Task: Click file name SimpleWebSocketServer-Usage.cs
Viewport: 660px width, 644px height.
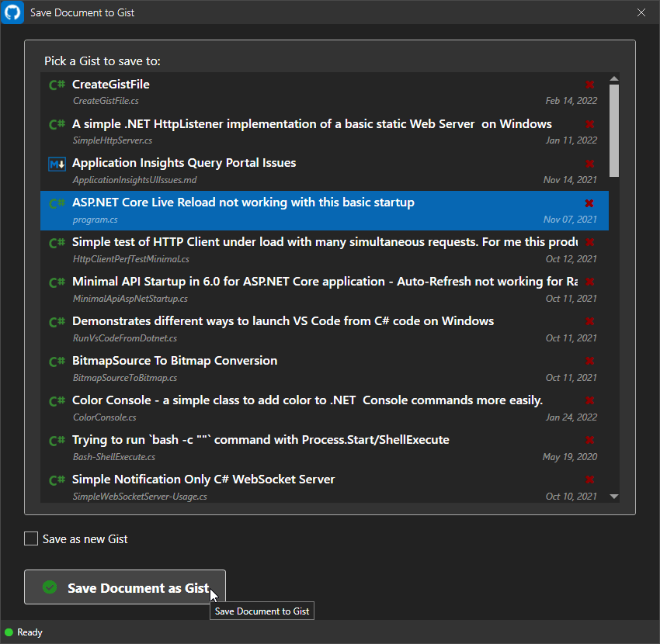Action: pos(140,497)
